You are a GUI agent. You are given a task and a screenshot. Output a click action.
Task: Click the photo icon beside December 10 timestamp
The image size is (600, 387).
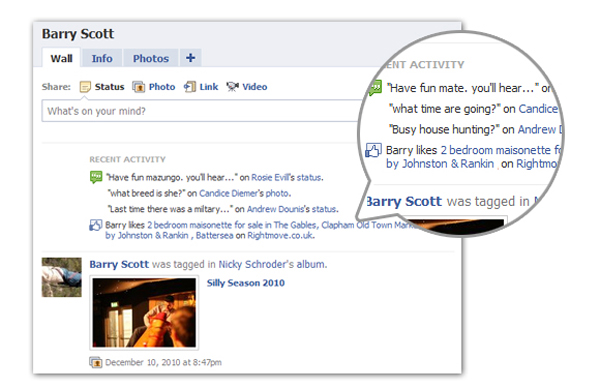[x=96, y=362]
